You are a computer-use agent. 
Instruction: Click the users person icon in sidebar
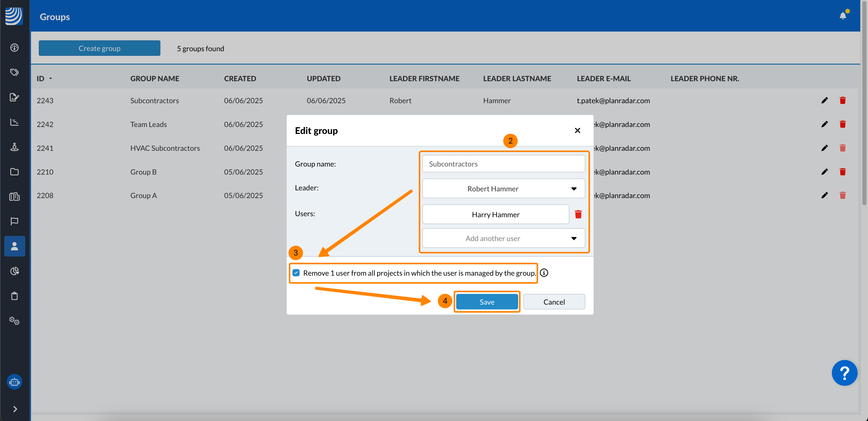14,246
